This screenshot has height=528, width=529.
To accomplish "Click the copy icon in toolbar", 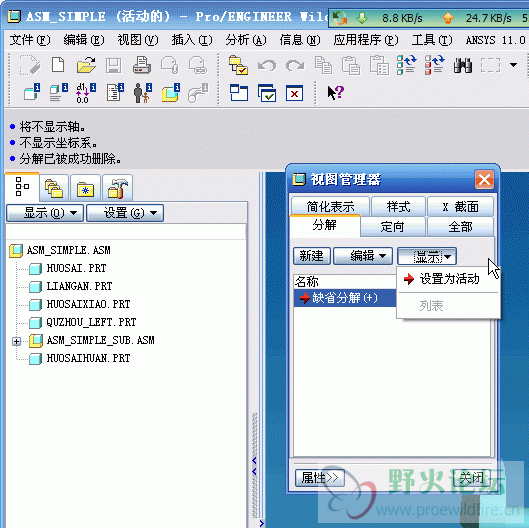I will coord(323,65).
